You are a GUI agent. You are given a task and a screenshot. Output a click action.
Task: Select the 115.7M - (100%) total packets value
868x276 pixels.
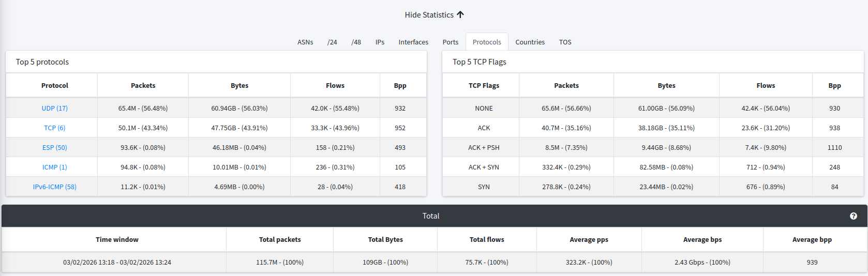(280, 263)
